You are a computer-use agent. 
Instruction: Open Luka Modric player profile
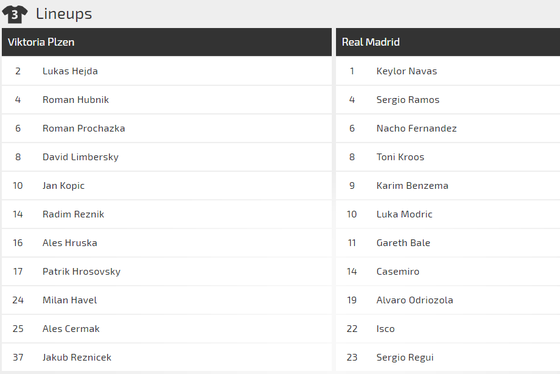click(404, 214)
